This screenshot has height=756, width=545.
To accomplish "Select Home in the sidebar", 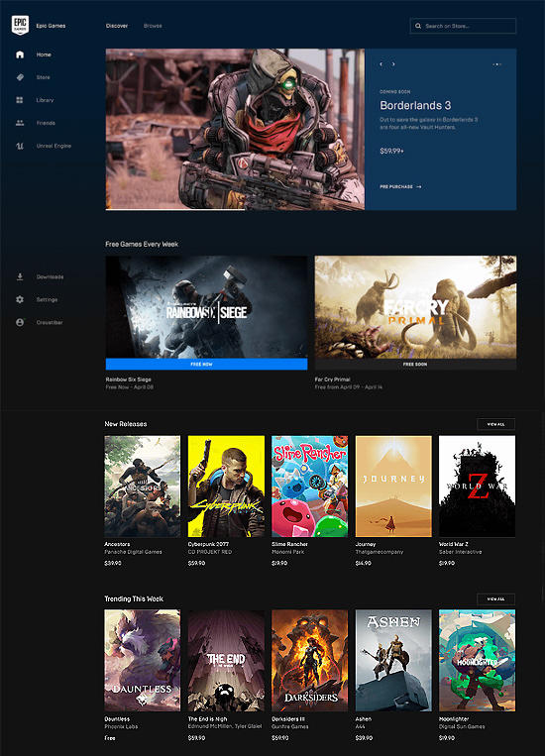I will (44, 54).
